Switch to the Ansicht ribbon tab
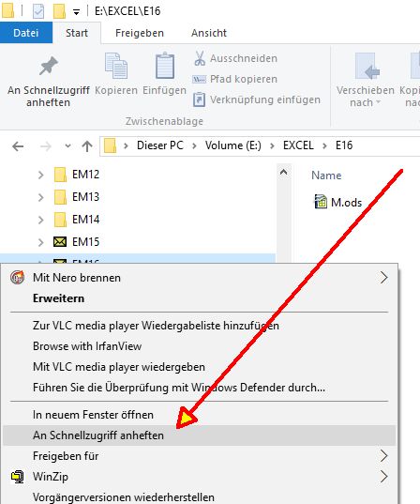 209,33
